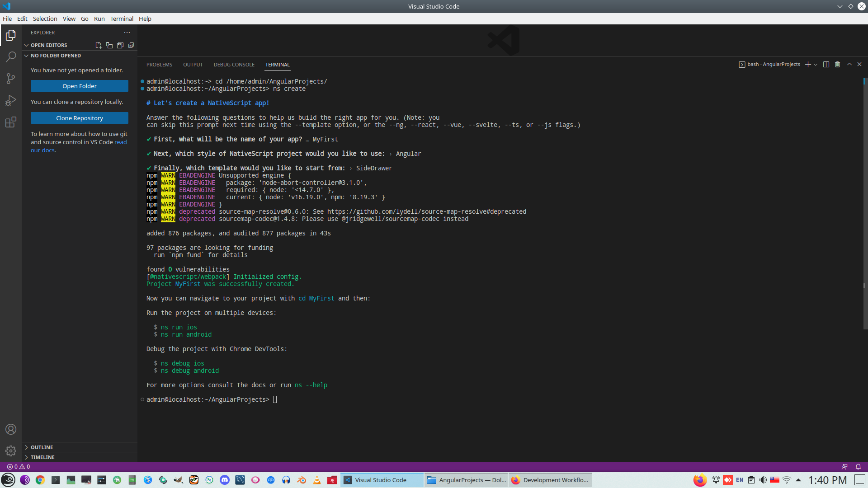The height and width of the screenshot is (488, 868).
Task: Open the Manage gear settings icon
Action: pos(11,451)
